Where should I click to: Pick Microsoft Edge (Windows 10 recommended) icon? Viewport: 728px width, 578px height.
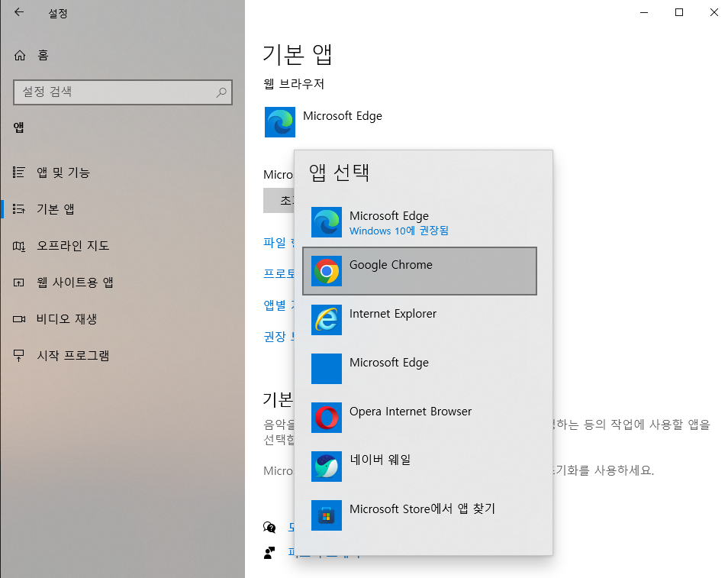(x=327, y=222)
